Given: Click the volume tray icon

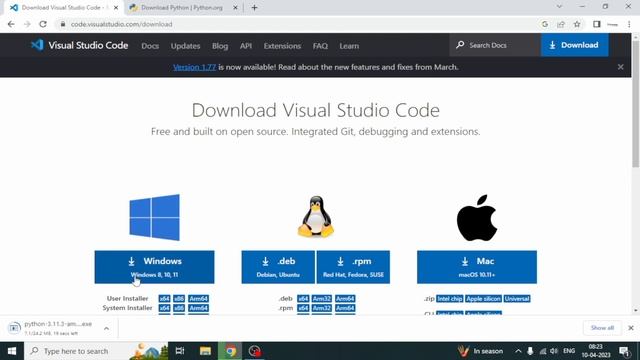Looking at the screenshot, I should (554, 351).
